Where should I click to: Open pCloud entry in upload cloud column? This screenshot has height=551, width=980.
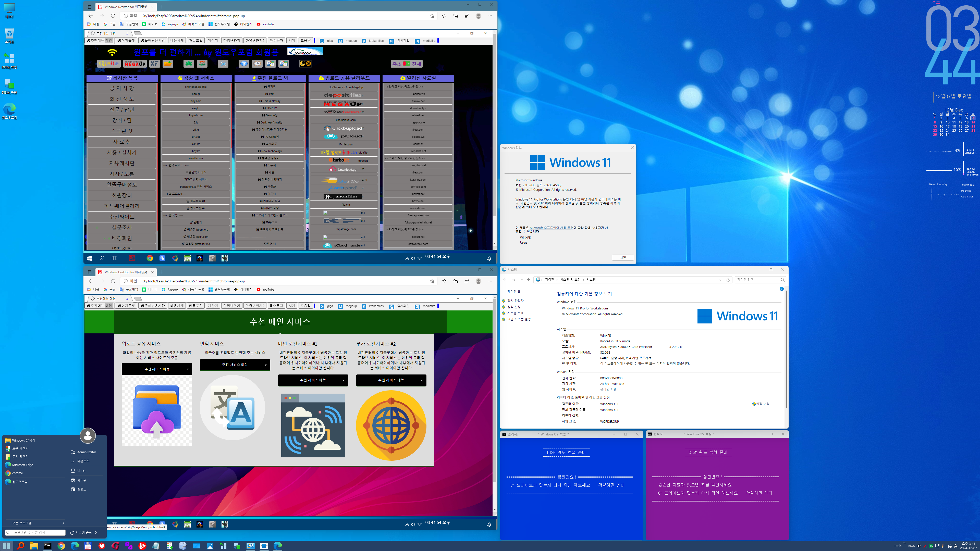(x=344, y=136)
